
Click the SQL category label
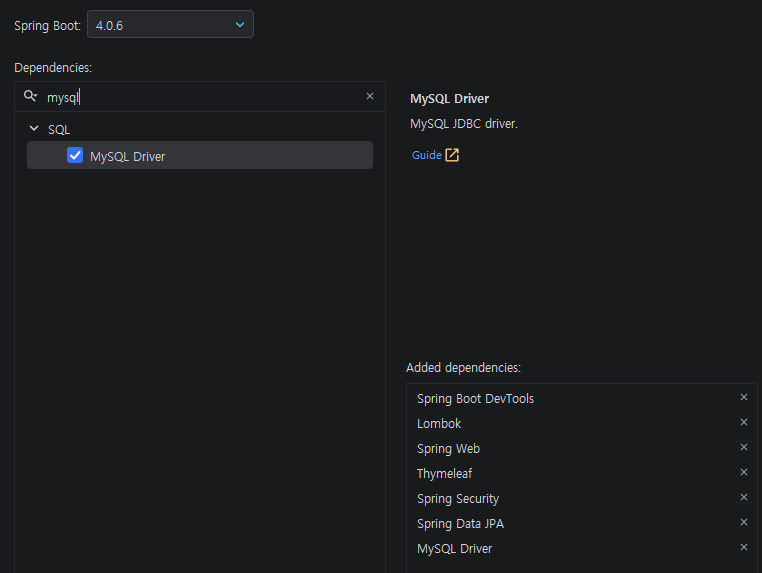coord(59,130)
